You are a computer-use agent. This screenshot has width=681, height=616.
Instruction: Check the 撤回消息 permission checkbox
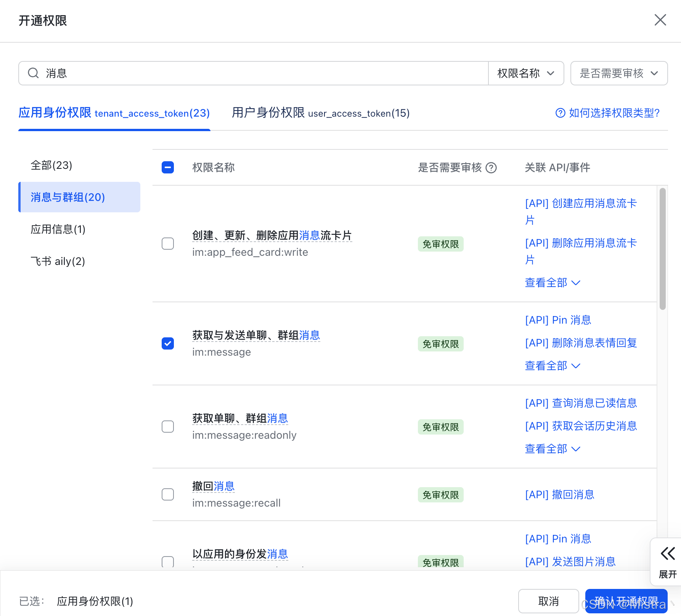pyautogui.click(x=167, y=494)
